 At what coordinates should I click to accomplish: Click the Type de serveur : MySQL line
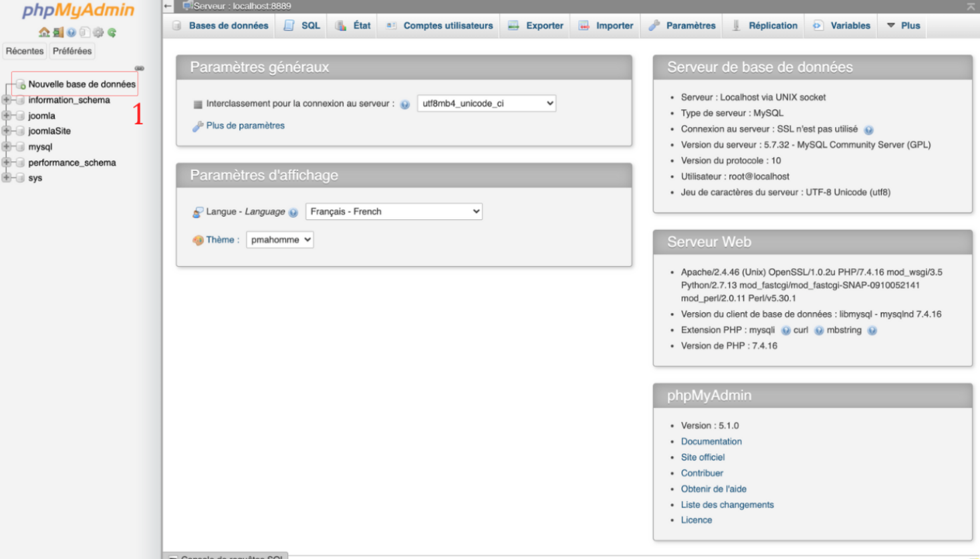click(732, 113)
